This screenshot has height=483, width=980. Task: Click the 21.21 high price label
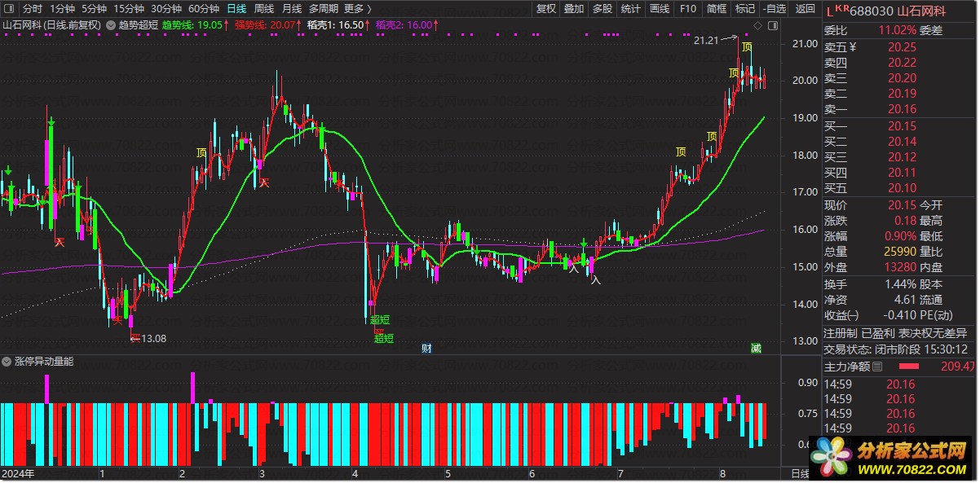point(706,40)
